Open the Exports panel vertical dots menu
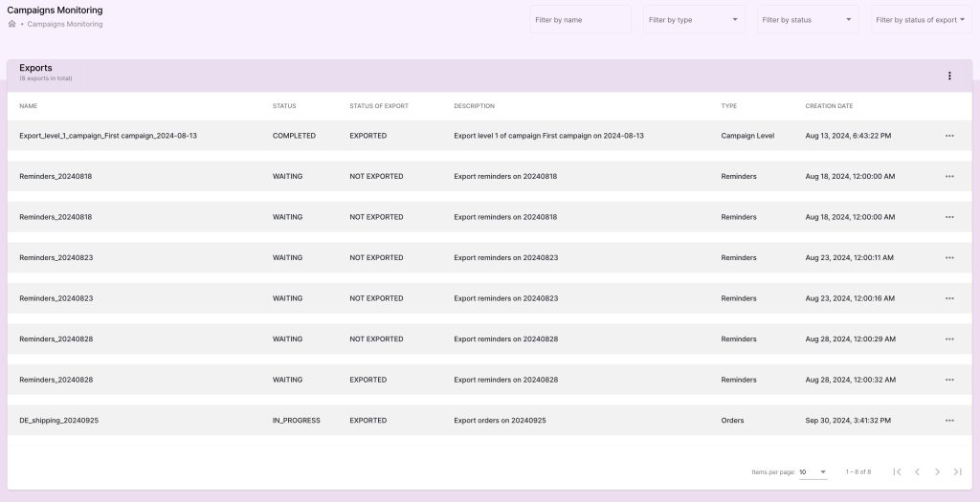Image resolution: width=980 pixels, height=502 pixels. [949, 76]
